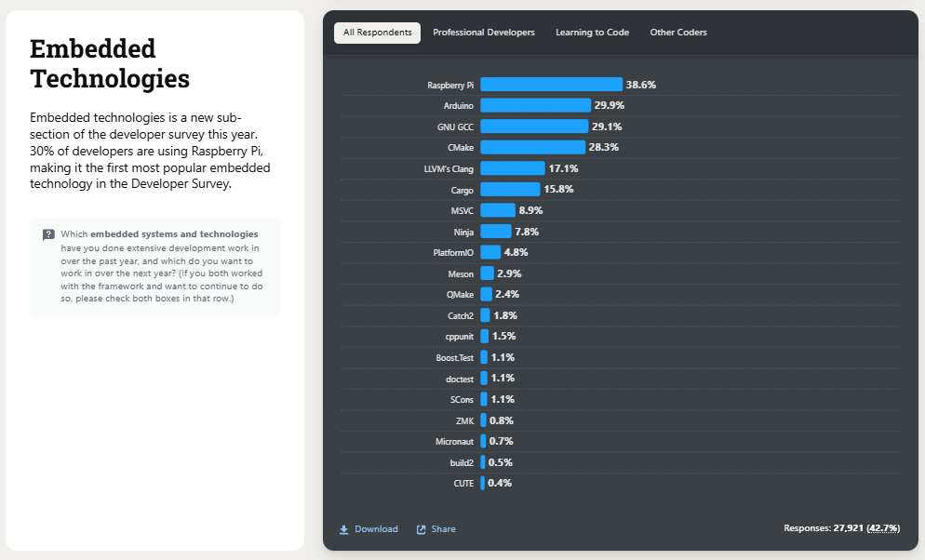
Task: Select the All Respondents tab
Action: pyautogui.click(x=377, y=33)
